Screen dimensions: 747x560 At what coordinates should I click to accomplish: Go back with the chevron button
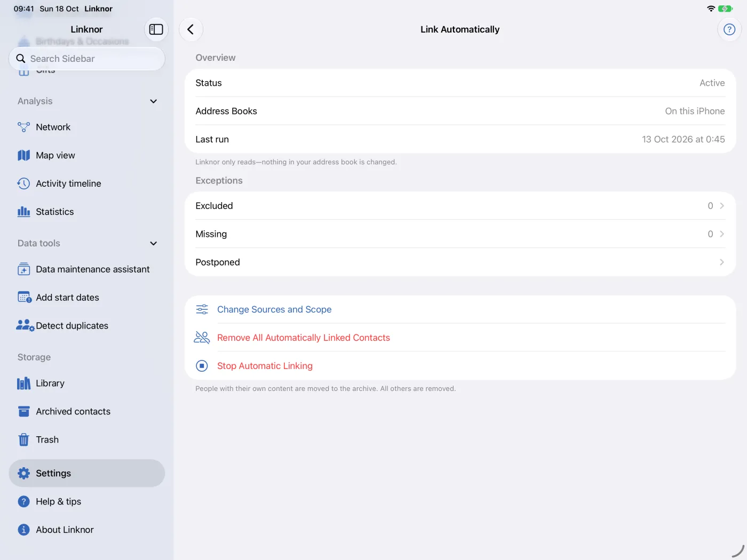(x=190, y=29)
